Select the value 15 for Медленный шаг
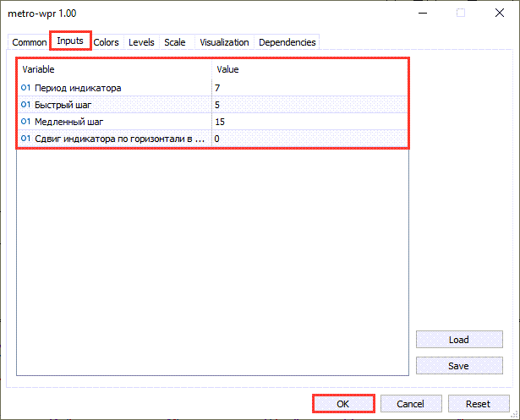Image resolution: width=520 pixels, height=420 pixels. coord(220,122)
